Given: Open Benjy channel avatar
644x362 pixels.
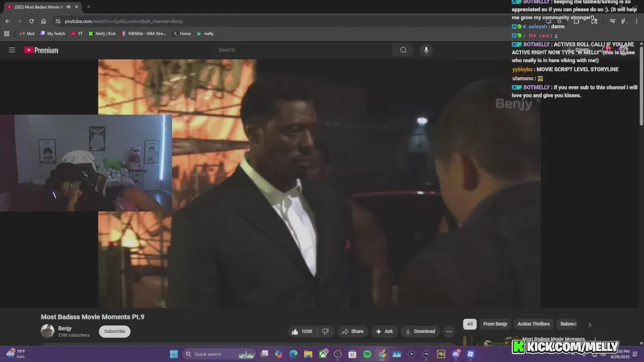Looking at the screenshot, I should coord(47,331).
